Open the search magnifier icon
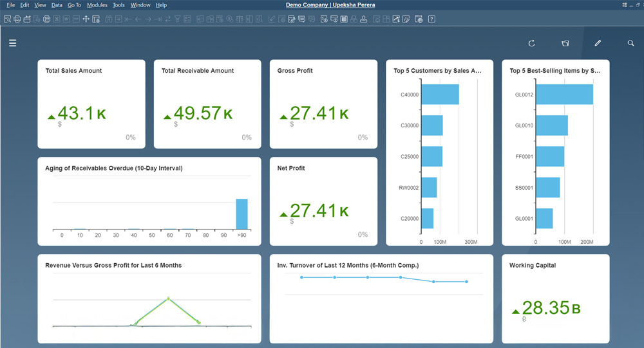The width and height of the screenshot is (644, 348). pos(631,43)
